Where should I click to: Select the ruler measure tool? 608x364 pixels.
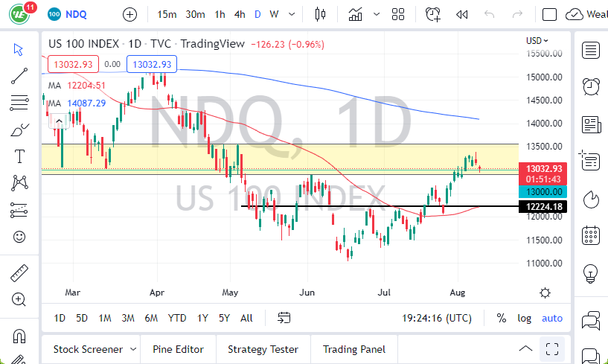pyautogui.click(x=19, y=274)
